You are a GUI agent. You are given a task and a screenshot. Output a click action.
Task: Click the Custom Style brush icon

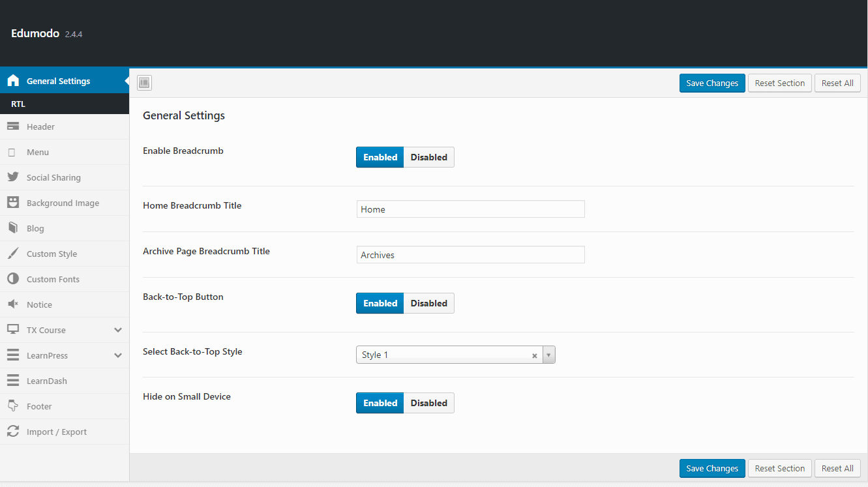click(x=13, y=254)
